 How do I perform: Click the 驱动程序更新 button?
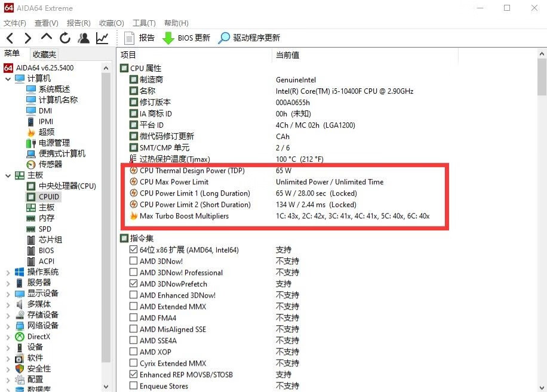click(249, 38)
